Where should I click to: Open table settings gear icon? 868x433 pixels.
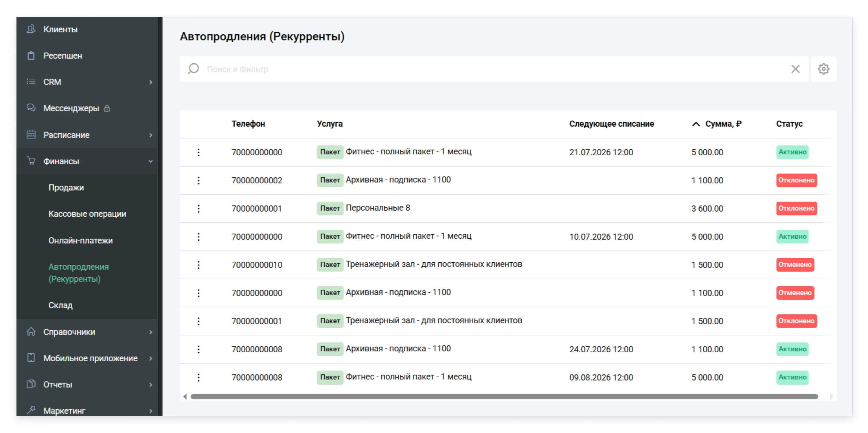[823, 69]
